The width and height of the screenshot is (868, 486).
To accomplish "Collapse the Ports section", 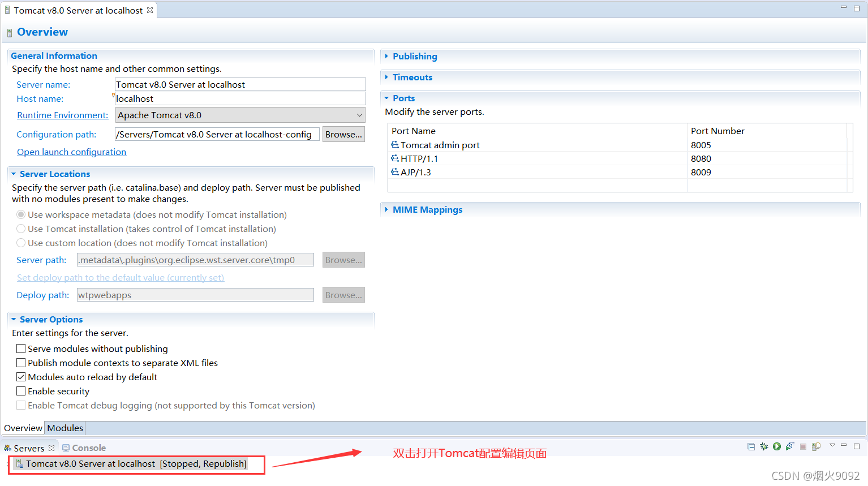I will click(387, 98).
